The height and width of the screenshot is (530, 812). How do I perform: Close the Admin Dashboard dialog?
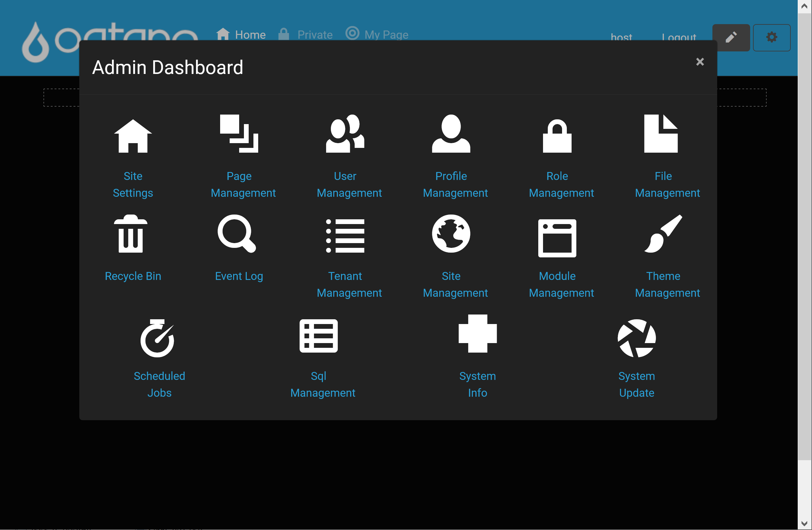[x=700, y=62]
